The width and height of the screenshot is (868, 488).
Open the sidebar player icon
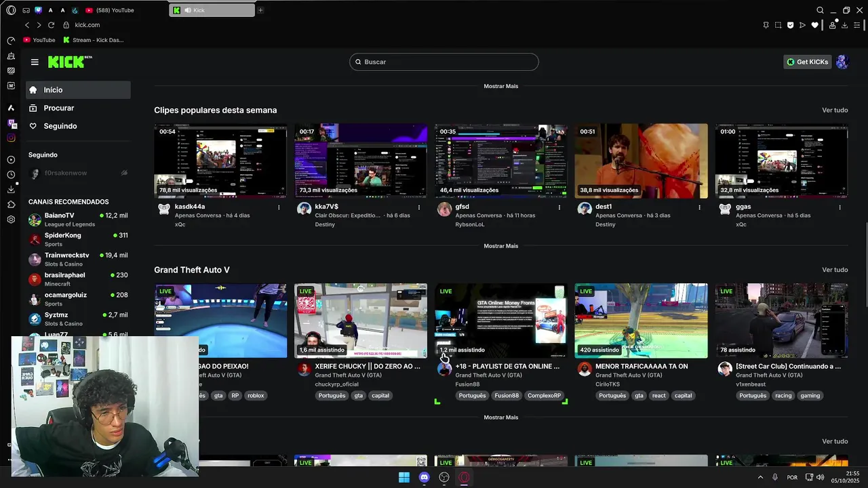click(11, 160)
